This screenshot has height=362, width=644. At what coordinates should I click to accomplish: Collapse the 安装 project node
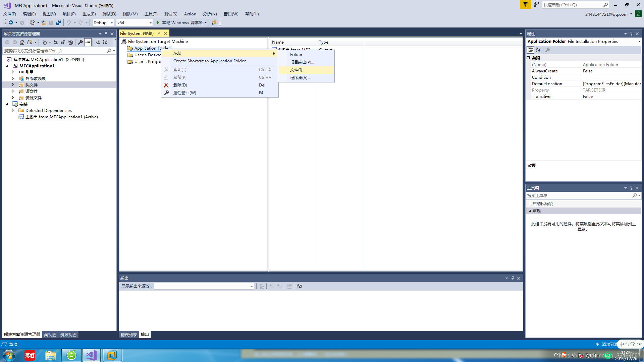7,104
